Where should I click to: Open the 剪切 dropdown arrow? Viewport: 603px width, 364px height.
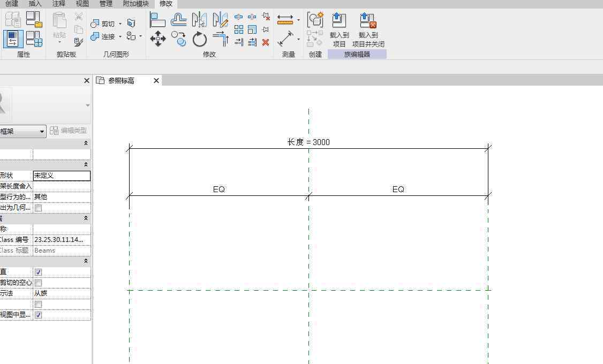(120, 24)
